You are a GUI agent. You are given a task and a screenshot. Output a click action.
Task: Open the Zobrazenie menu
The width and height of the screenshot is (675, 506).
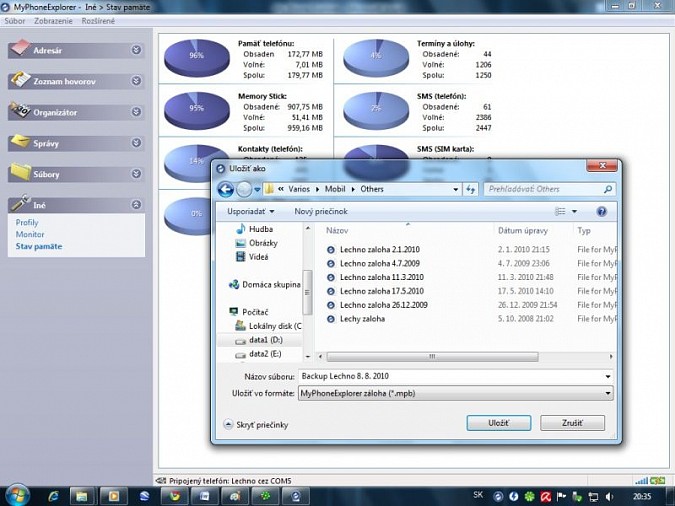(x=53, y=21)
